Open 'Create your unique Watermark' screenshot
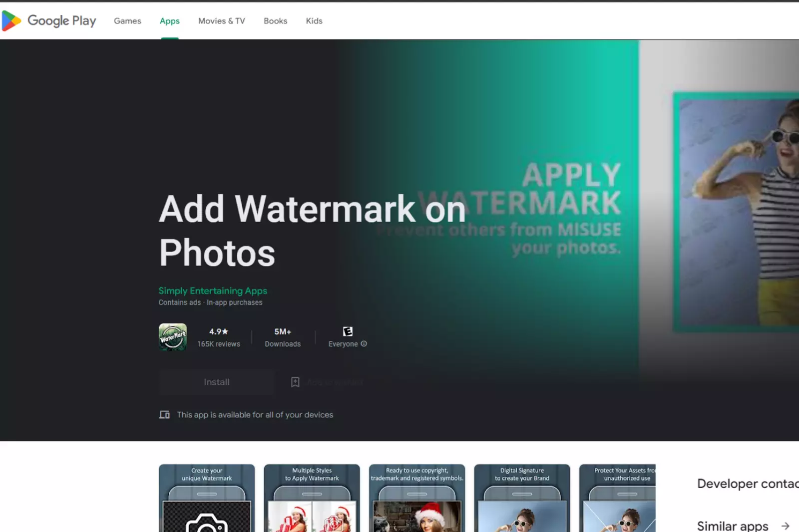Viewport: 799px width, 532px height. [207, 498]
